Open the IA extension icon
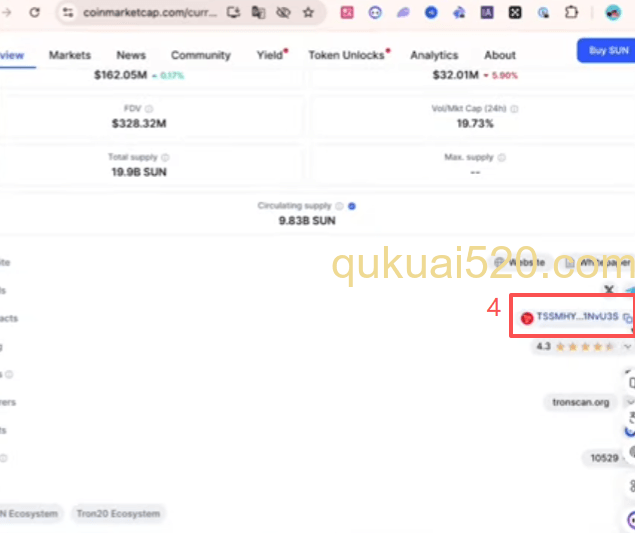 487,13
